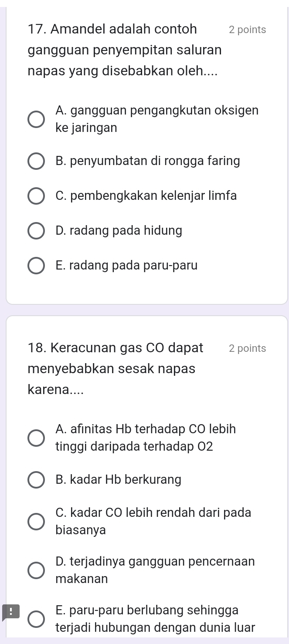Choose radio for 'afinitas Hb terhadap CO' answer
The width and height of the screenshot is (289, 644).
pyautogui.click(x=36, y=438)
